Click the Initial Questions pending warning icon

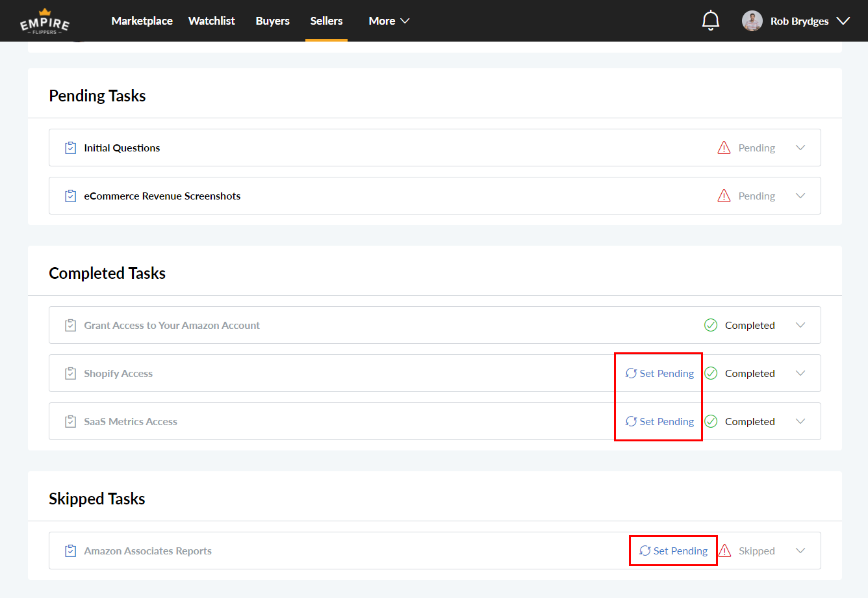pyautogui.click(x=724, y=148)
